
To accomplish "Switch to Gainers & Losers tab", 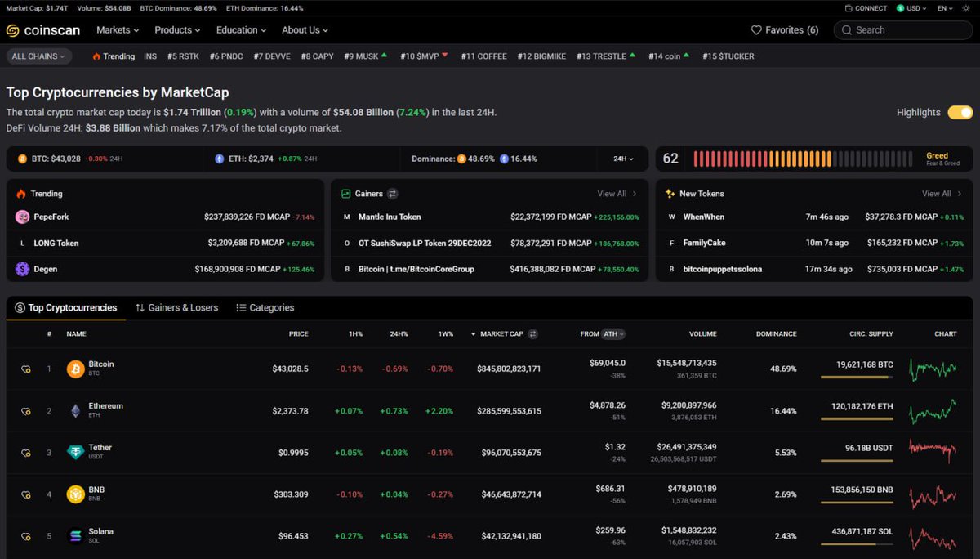I will [177, 308].
